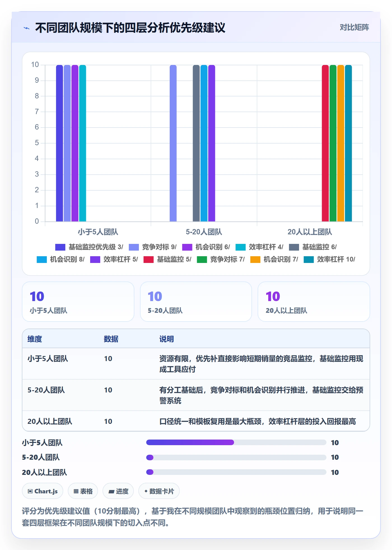Open the 小于5人团队 data card
This screenshot has width=392, height=550.
click(78, 302)
